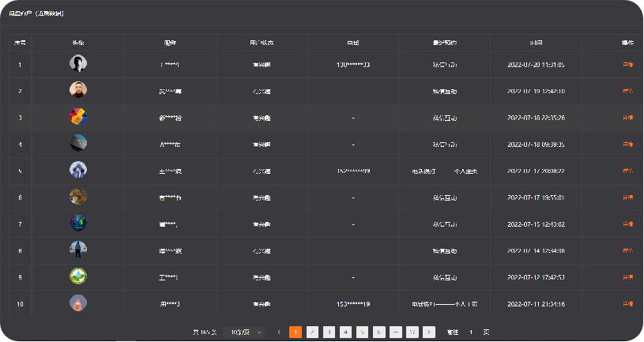The height and width of the screenshot is (342, 644).
Task: Select page 4 in pagination
Action: tap(345, 333)
